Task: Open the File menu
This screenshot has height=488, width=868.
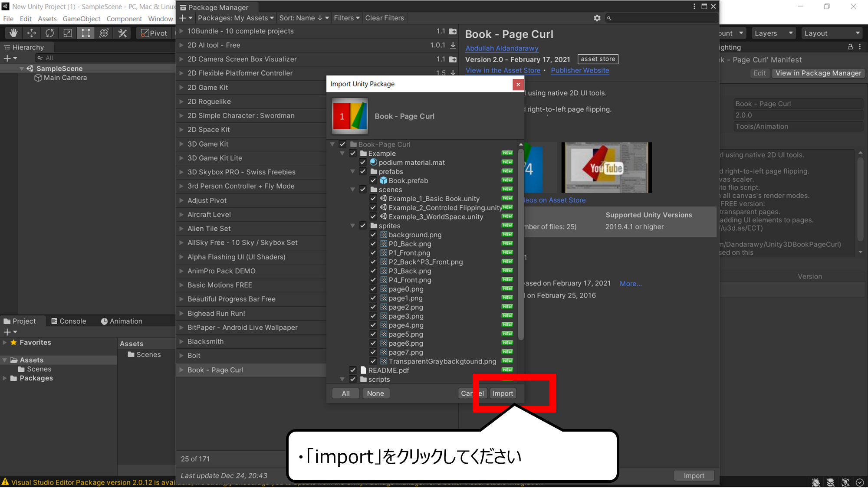Action: [x=8, y=19]
